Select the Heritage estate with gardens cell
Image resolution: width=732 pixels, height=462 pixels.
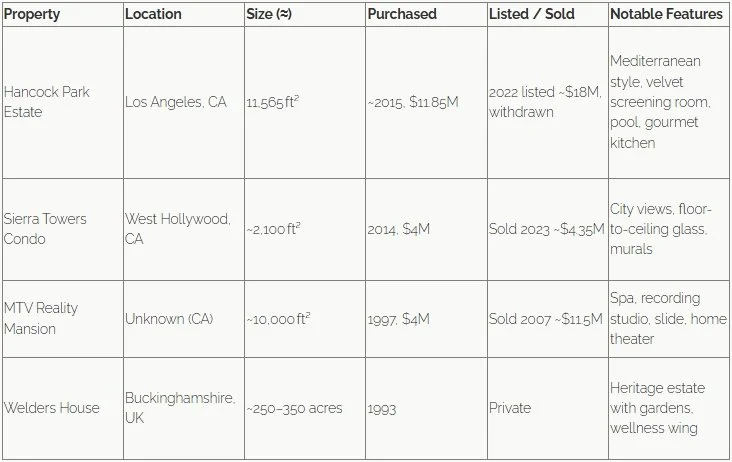tap(669, 408)
